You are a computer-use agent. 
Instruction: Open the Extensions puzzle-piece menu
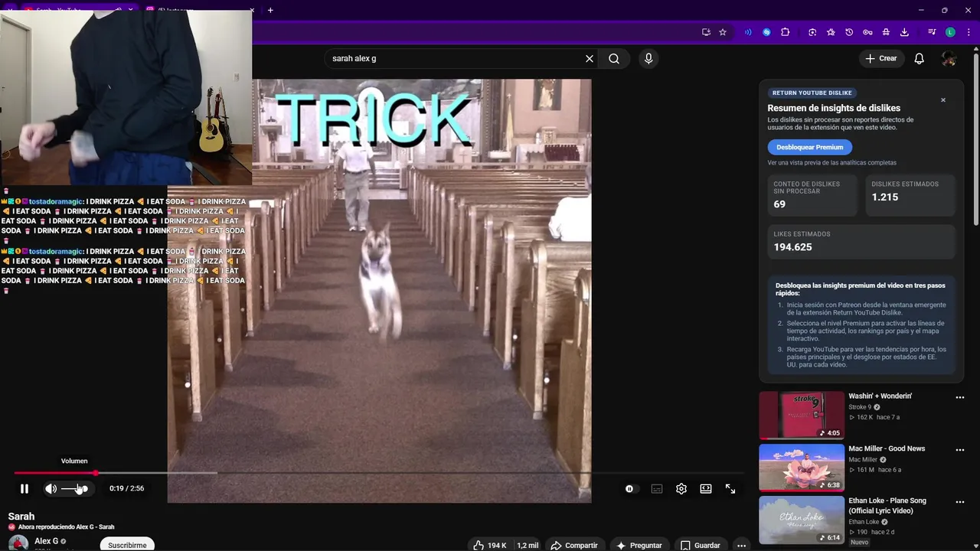[x=786, y=32]
